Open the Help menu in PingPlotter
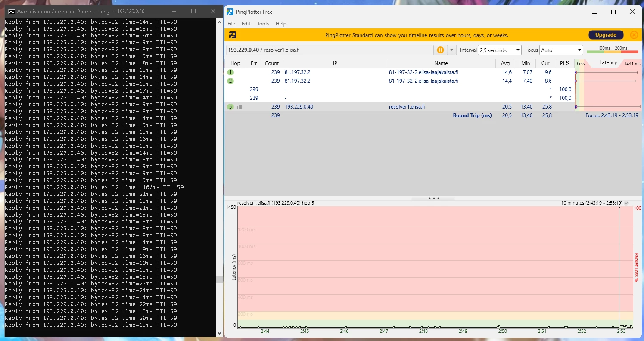644x341 pixels. click(281, 24)
